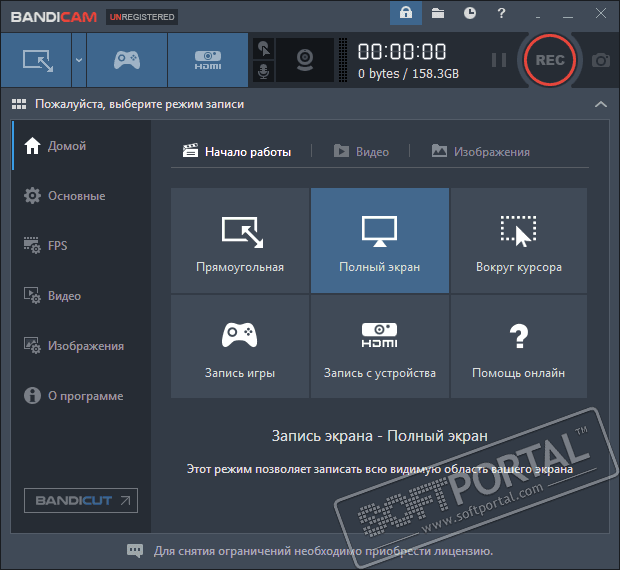Click the audio volume level meter

pyautogui.click(x=343, y=60)
